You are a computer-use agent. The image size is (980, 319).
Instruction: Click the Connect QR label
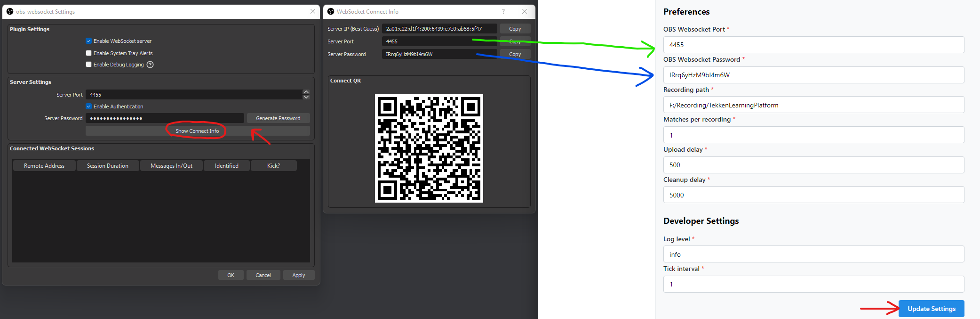click(345, 81)
